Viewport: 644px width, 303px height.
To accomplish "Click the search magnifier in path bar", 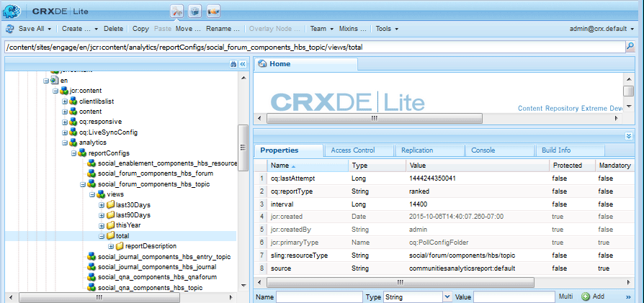I will tap(630, 48).
